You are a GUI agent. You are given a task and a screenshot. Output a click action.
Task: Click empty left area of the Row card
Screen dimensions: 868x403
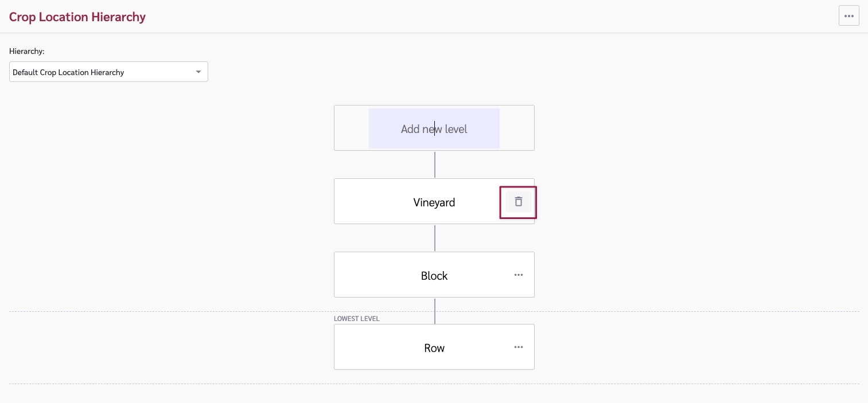(x=367, y=347)
